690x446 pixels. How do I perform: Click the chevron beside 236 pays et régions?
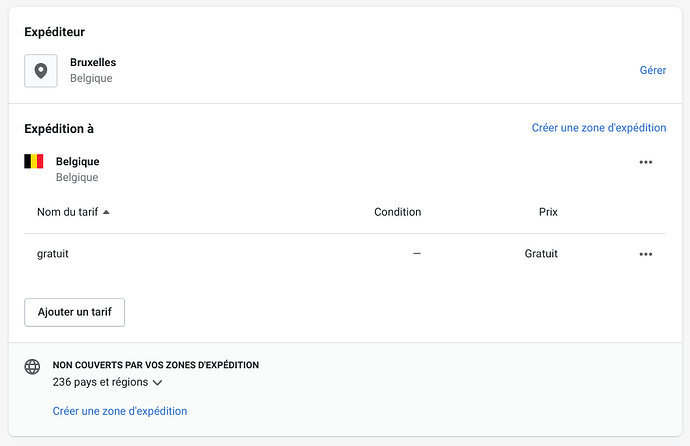point(158,382)
